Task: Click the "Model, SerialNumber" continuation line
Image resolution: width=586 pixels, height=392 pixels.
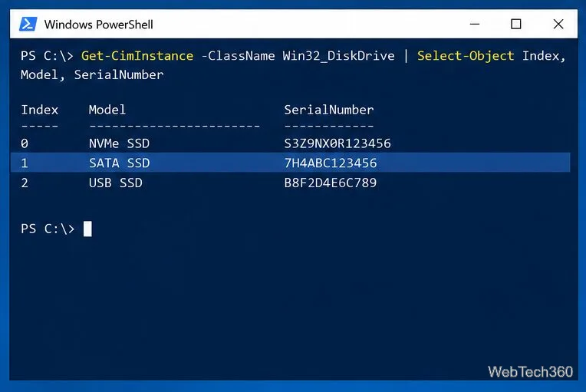Action: pos(92,75)
